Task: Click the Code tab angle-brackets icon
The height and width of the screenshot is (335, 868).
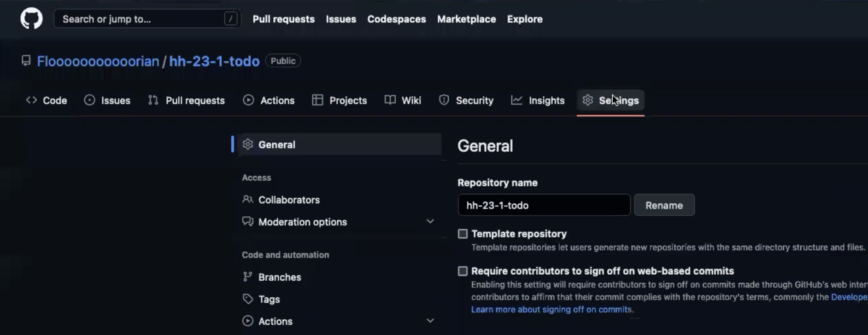Action: tap(31, 100)
